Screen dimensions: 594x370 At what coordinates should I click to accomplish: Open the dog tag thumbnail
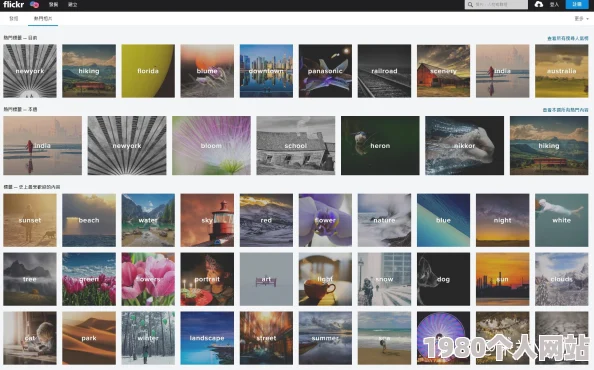click(444, 279)
